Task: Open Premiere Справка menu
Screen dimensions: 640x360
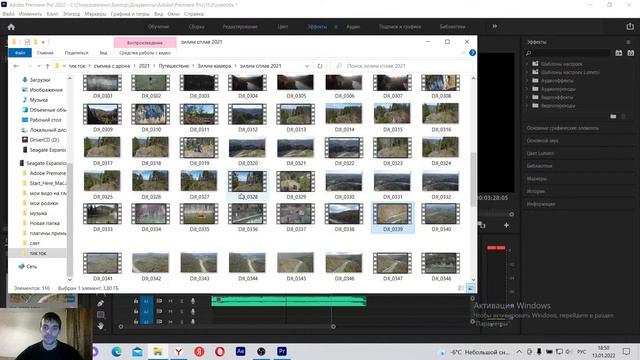Action: click(x=193, y=14)
